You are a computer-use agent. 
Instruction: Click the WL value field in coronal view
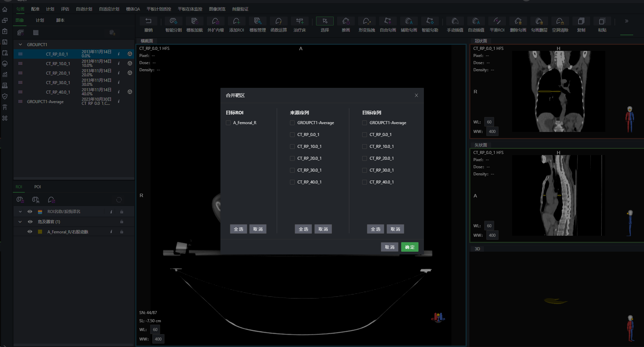click(489, 122)
